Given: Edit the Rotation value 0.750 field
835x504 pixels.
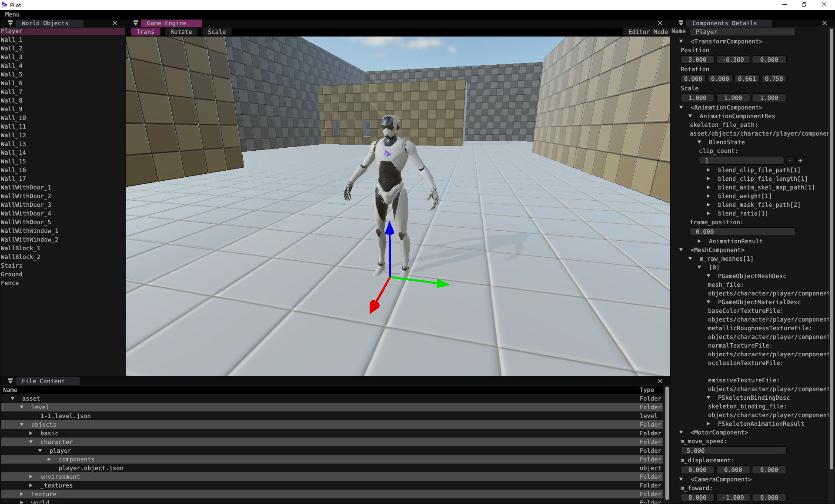Looking at the screenshot, I should [774, 79].
